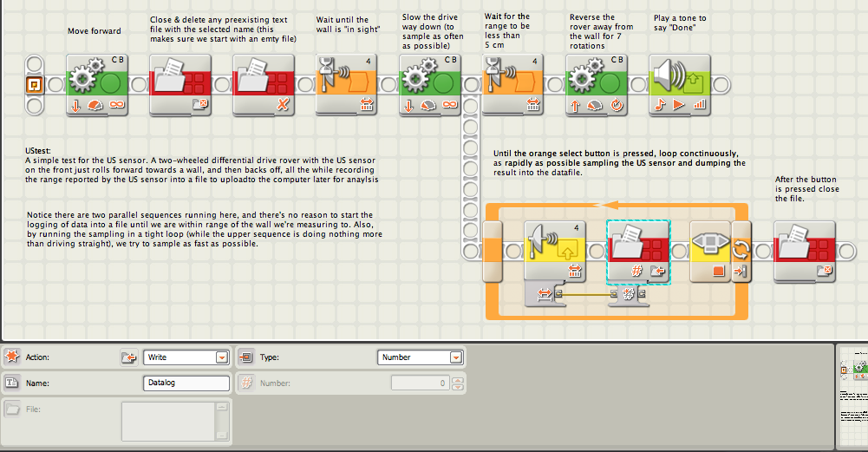
Task: Click the Sound block that plays a tone
Action: tap(679, 85)
